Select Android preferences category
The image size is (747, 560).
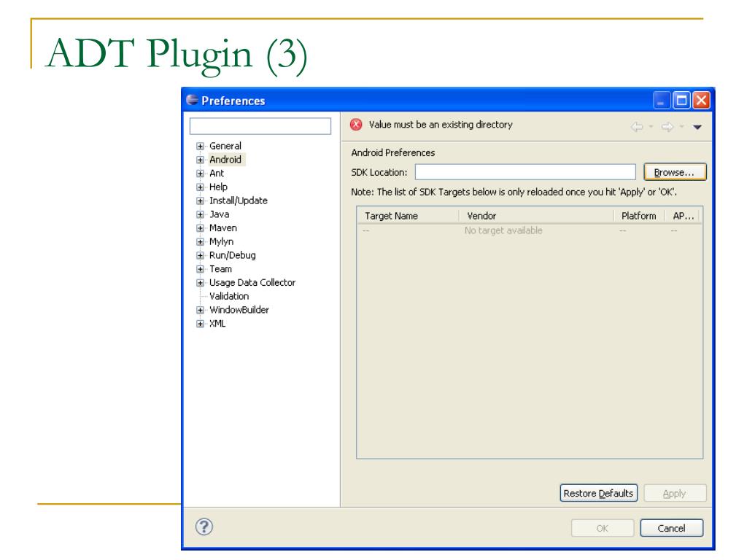click(x=225, y=160)
